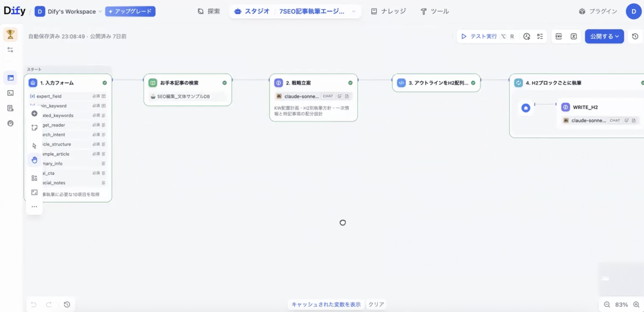This screenshot has height=312, width=644.
Task: Select the orchestrate workflow sidebar icon
Action: tap(10, 78)
